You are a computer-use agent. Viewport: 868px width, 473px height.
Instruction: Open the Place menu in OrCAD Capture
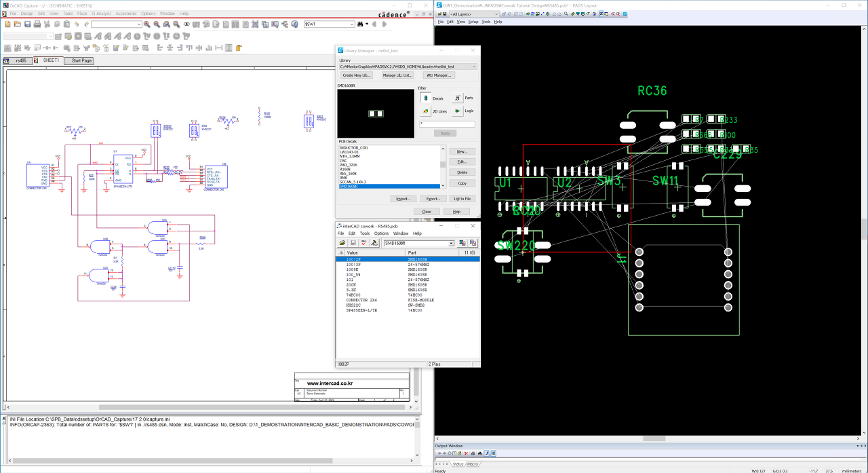[81, 14]
